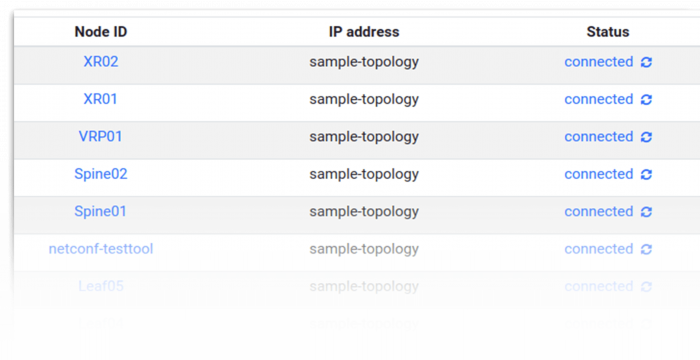The width and height of the screenshot is (700, 360).
Task: Refresh connection status for netconf-testtool
Action: pyautogui.click(x=646, y=249)
